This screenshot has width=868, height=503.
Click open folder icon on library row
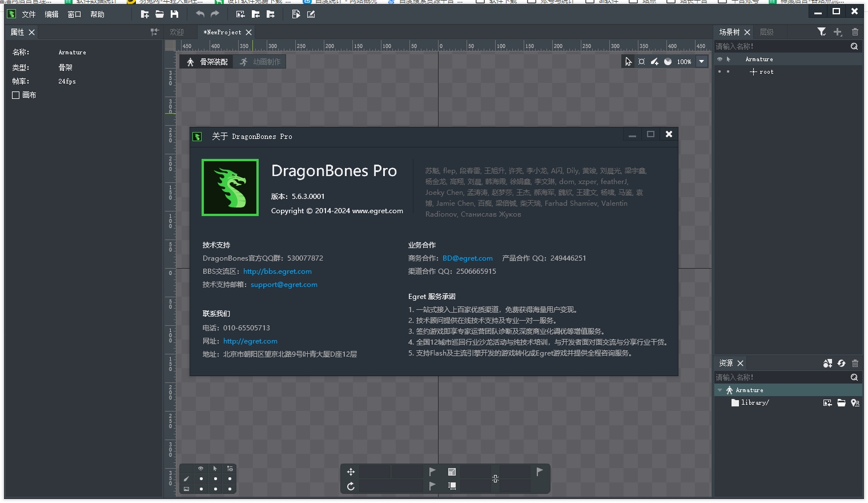pos(841,403)
